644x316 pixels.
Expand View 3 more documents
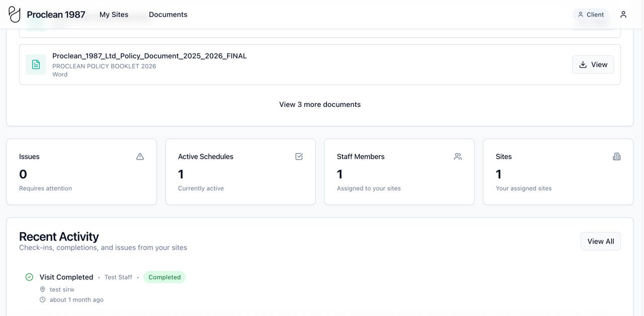pos(320,104)
